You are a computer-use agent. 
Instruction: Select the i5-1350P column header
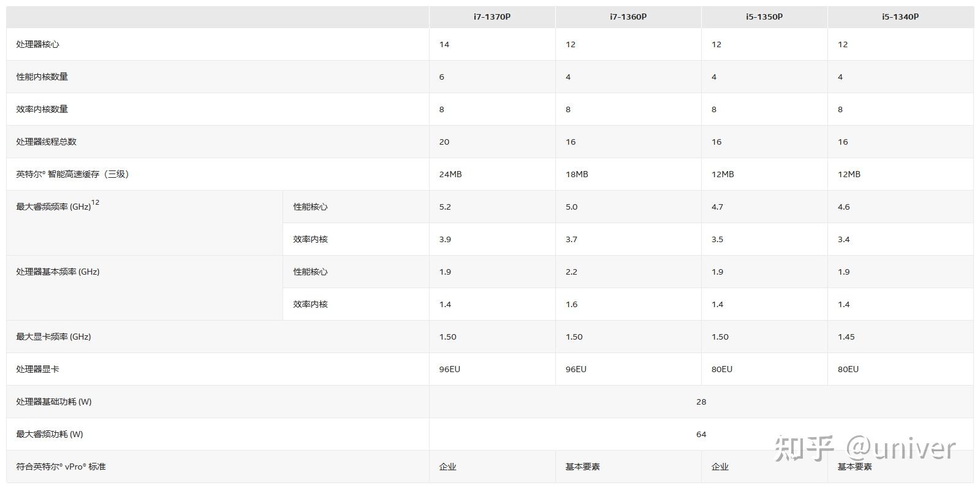(764, 17)
